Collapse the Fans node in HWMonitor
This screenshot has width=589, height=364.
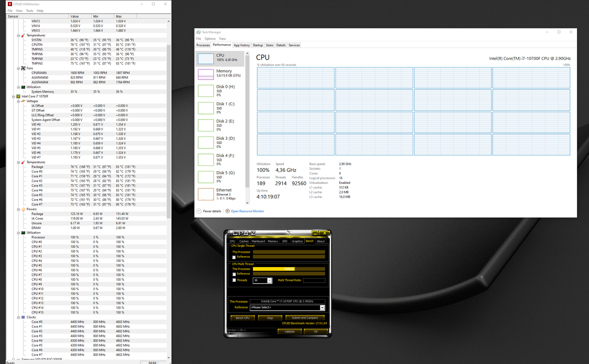[18, 68]
